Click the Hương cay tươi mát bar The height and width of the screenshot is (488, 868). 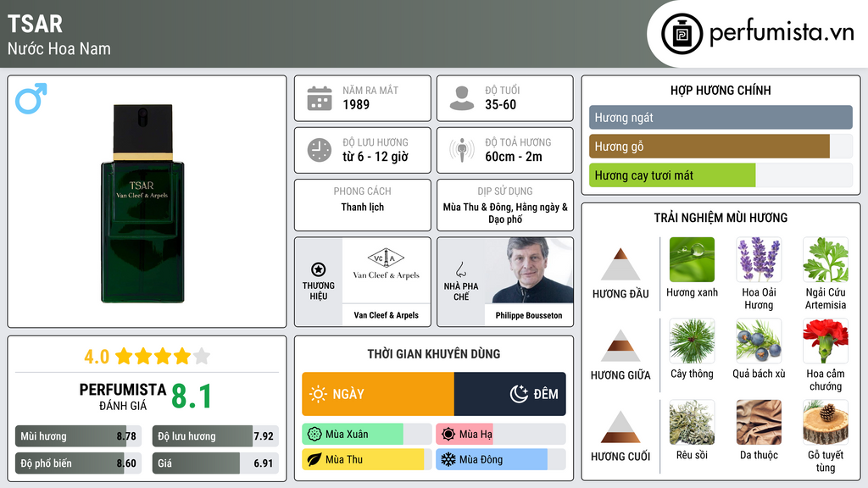pyautogui.click(x=721, y=175)
